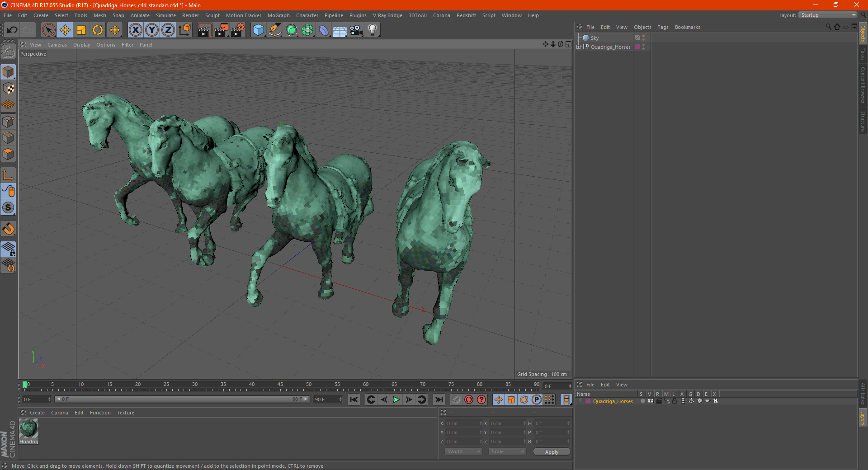Click the magnet Brush tool icon
This screenshot has width=868, height=470.
tap(8, 229)
